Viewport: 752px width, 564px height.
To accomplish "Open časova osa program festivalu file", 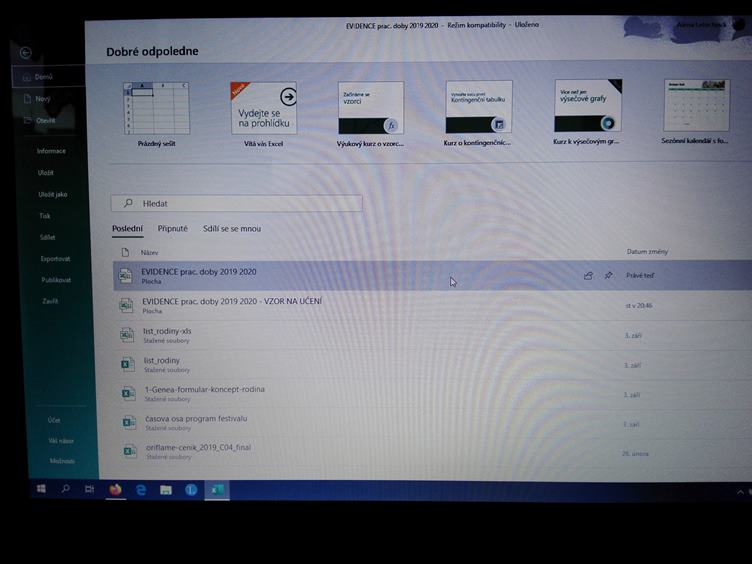I will tap(435, 423).
